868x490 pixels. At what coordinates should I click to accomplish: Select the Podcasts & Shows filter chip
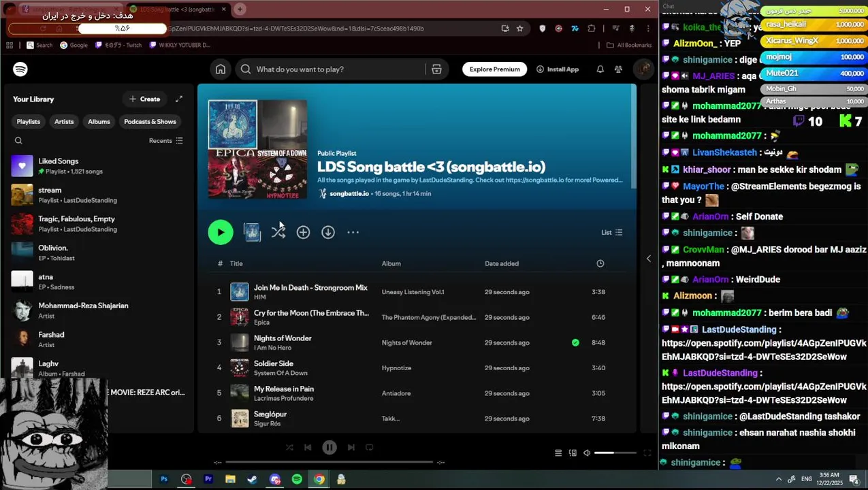coord(150,121)
